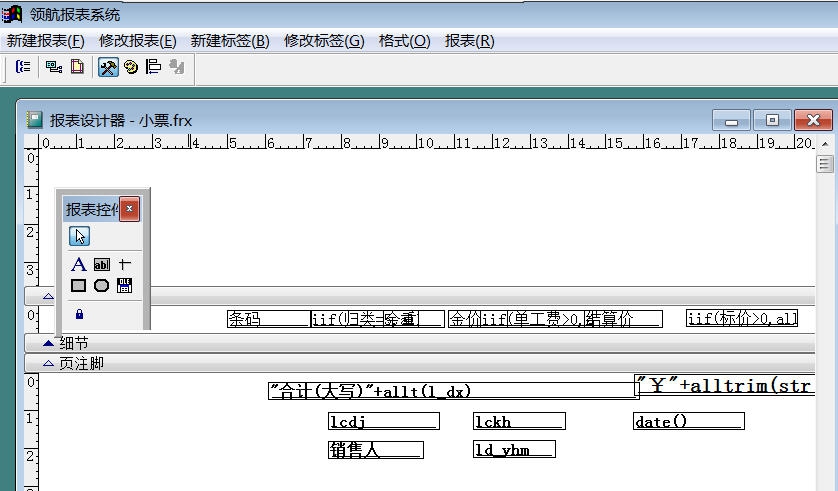Select the lckh field in page footer

click(519, 421)
